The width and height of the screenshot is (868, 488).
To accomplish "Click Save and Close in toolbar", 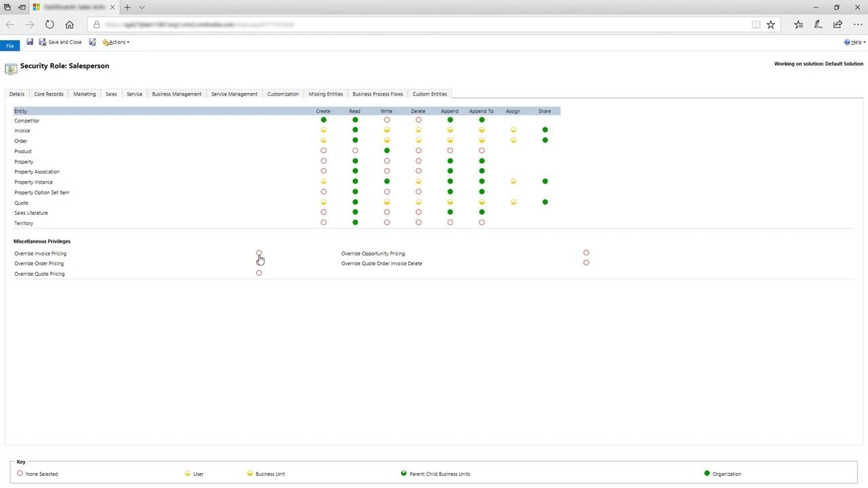I will tap(60, 42).
